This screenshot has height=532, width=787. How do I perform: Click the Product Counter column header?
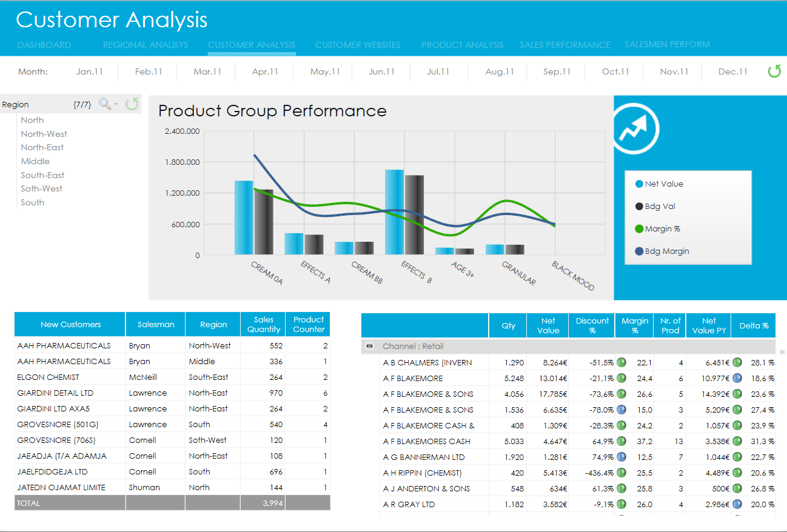(x=309, y=324)
